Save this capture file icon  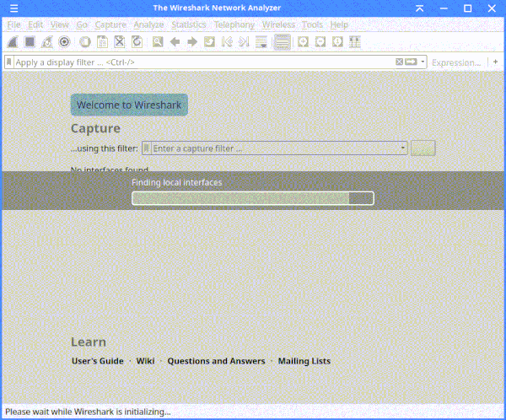click(x=103, y=42)
